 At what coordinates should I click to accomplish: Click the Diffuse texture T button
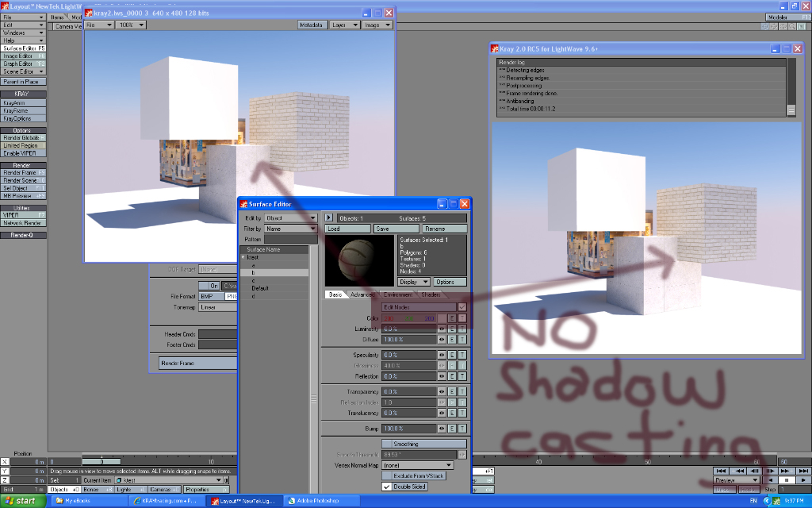click(462, 339)
